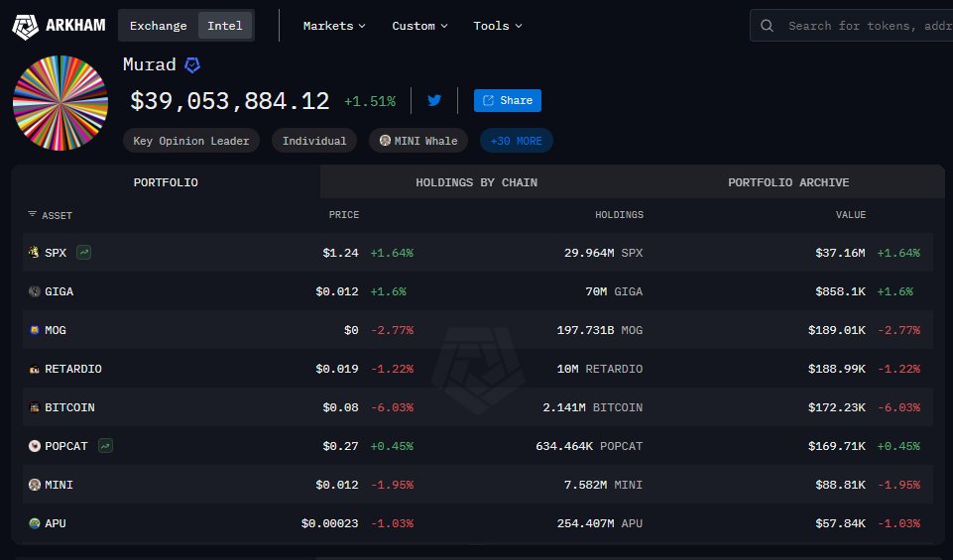Click the verified badge next to Murad
This screenshot has height=560, width=953.
tap(192, 65)
